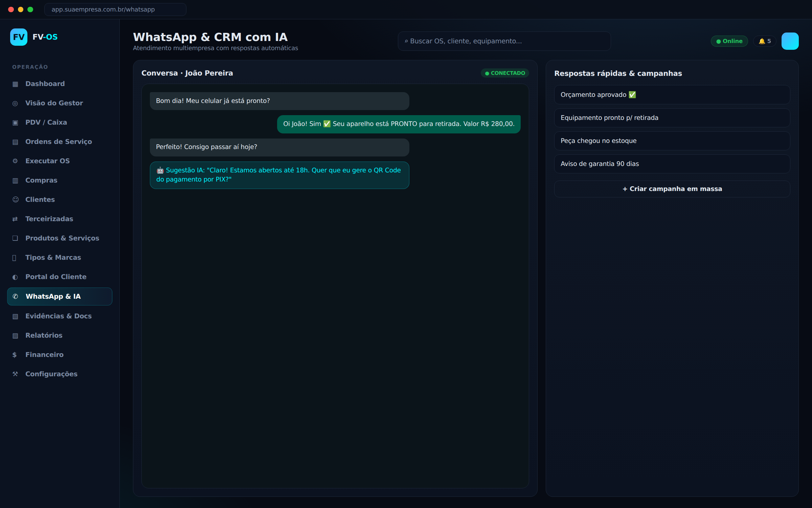Click the FV logo icon
This screenshot has height=508, width=812.
tap(19, 37)
